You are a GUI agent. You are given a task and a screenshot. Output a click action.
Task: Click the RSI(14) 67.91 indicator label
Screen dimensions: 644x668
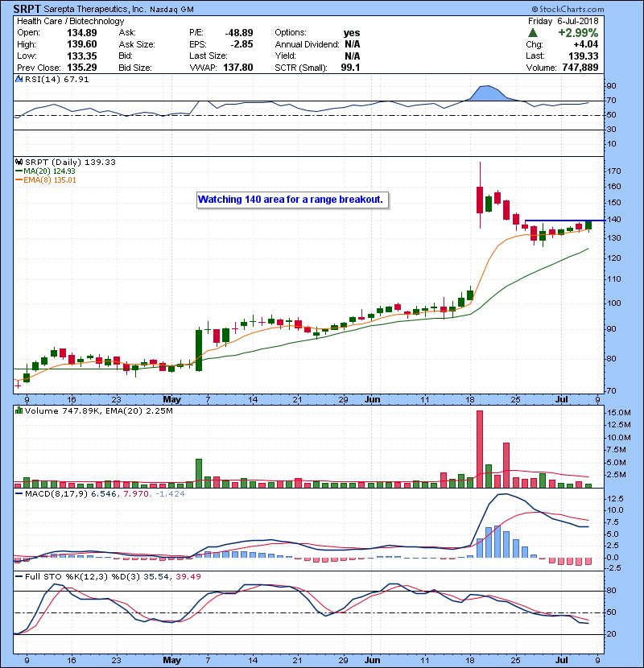(x=56, y=79)
